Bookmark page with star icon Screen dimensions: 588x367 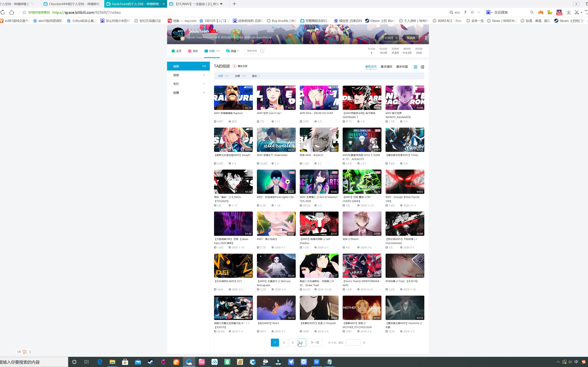pos(24,12)
